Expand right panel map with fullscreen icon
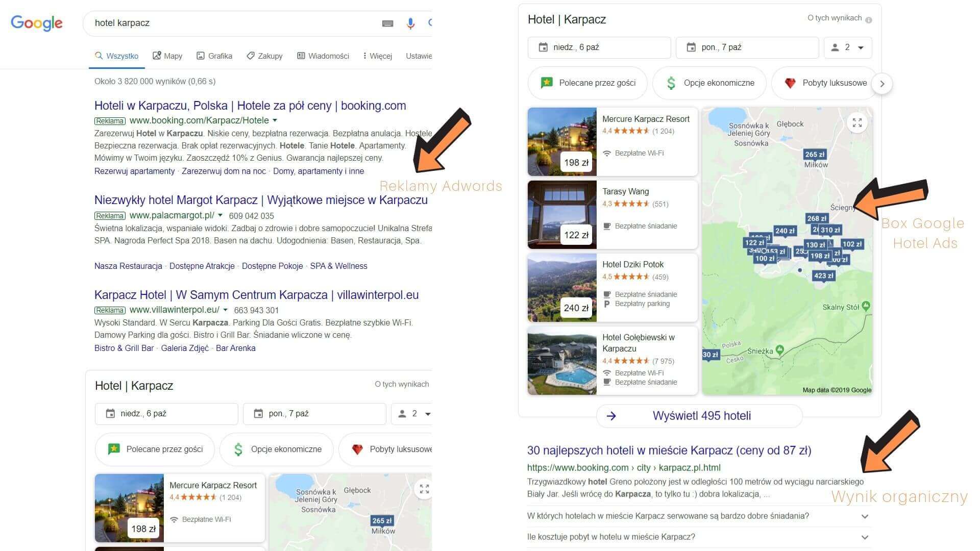 pyautogui.click(x=857, y=122)
